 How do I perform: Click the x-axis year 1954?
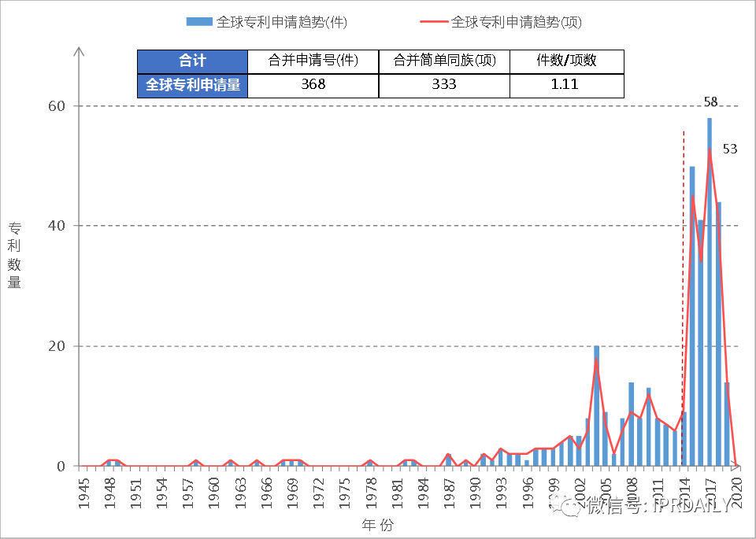[162, 493]
